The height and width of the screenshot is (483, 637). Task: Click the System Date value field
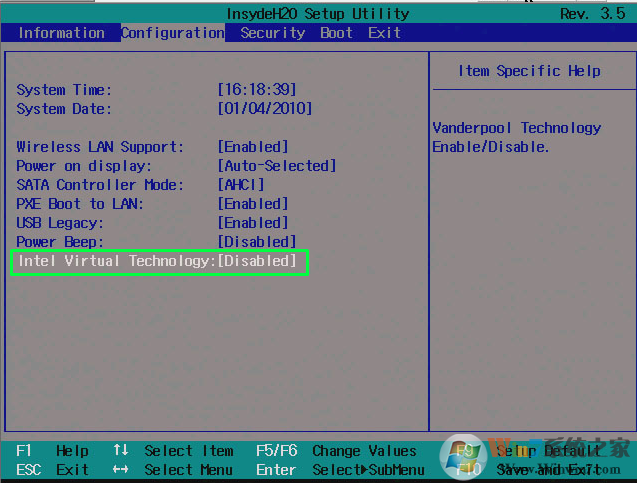pos(264,109)
